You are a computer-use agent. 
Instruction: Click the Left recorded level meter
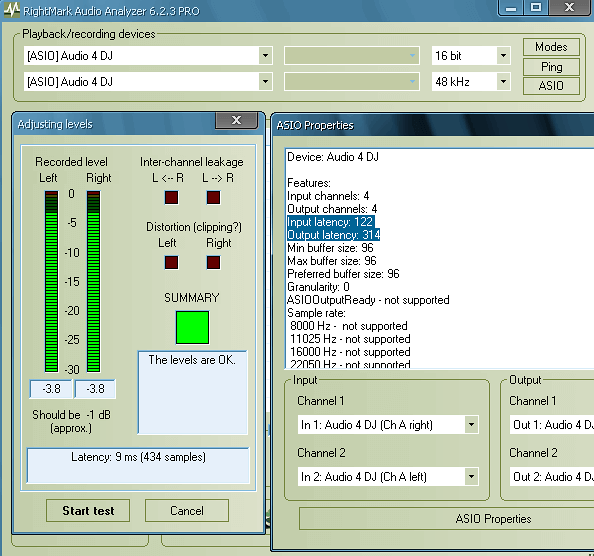click(52, 281)
